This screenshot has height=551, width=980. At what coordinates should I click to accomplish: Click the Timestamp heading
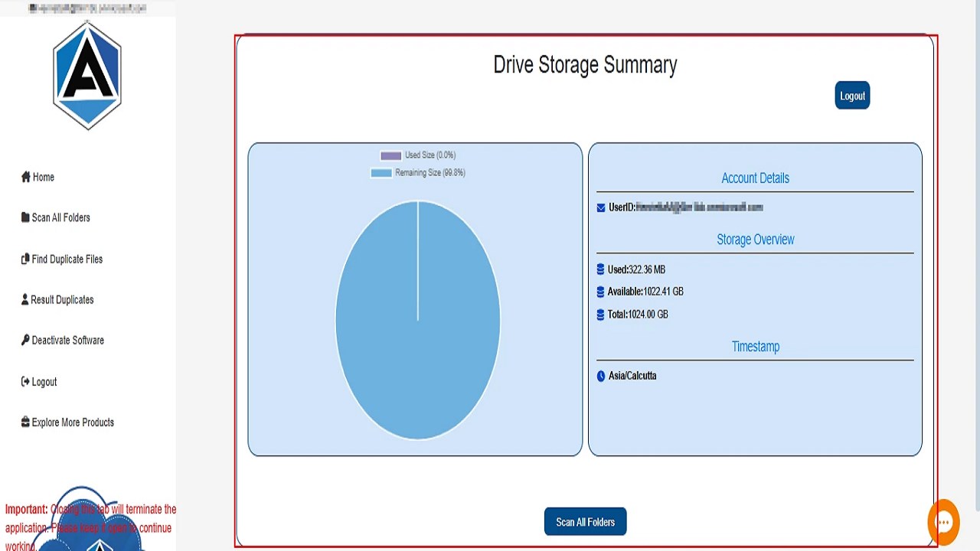coord(755,347)
